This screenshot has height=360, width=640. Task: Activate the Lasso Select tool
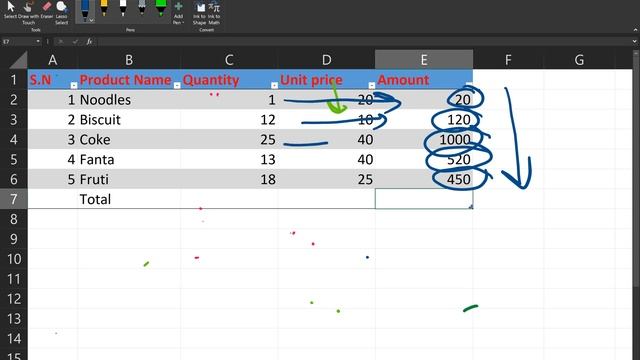[x=62, y=12]
